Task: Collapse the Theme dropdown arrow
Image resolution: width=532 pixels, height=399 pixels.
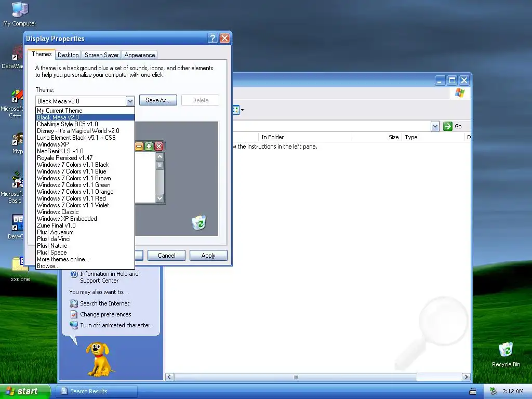Action: point(130,101)
